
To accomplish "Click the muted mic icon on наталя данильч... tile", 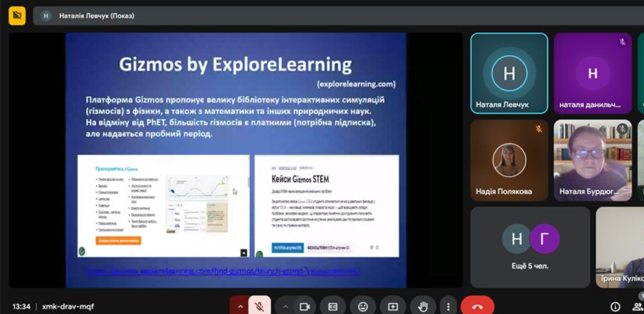I will point(622,42).
